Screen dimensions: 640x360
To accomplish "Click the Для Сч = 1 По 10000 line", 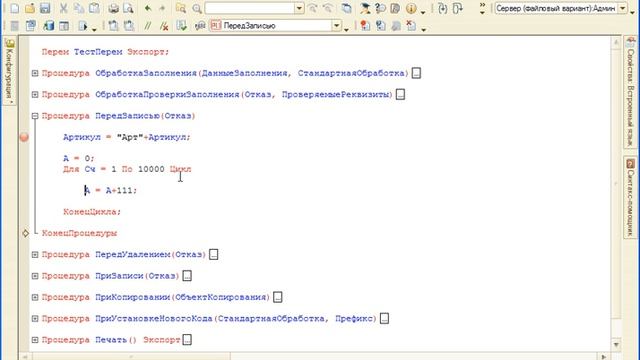I will click(x=127, y=169).
